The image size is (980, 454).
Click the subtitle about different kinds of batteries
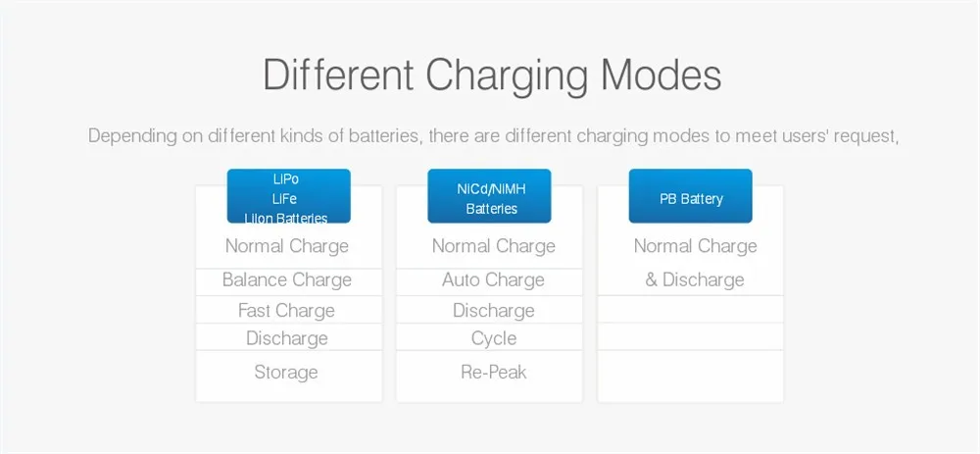pyautogui.click(x=493, y=135)
